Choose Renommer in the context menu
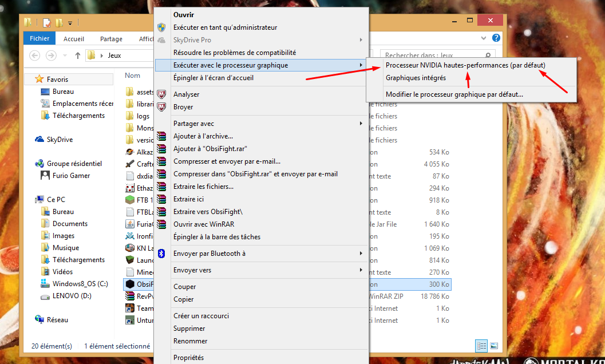 click(190, 341)
